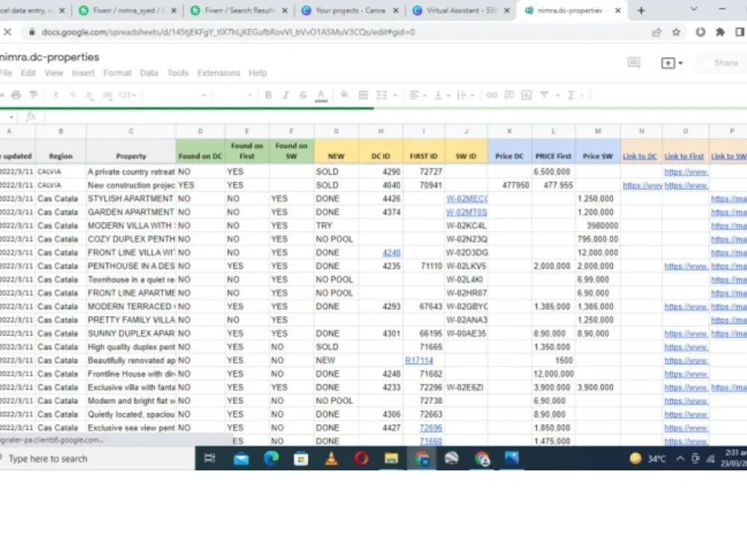Click the Create a filter icon
Screen dimensions: 747x560
tap(545, 95)
